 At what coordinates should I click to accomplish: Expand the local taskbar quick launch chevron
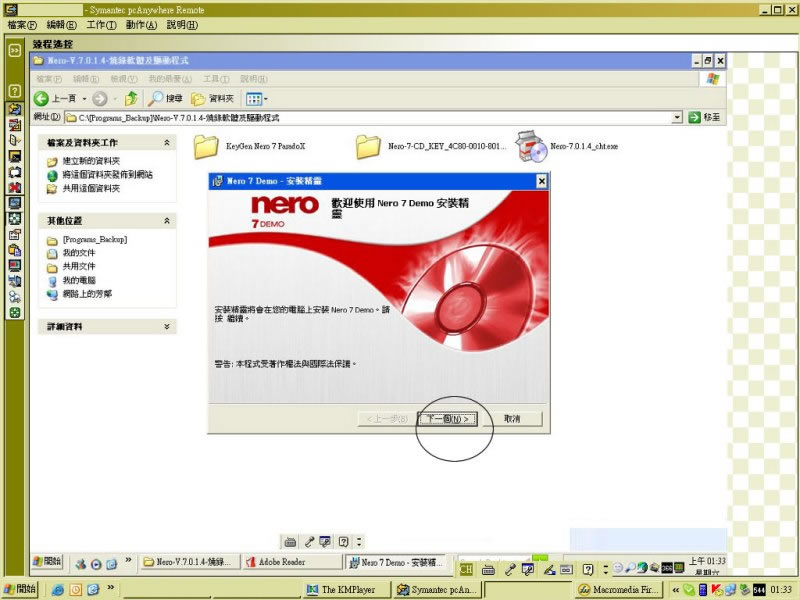pyautogui.click(x=110, y=588)
